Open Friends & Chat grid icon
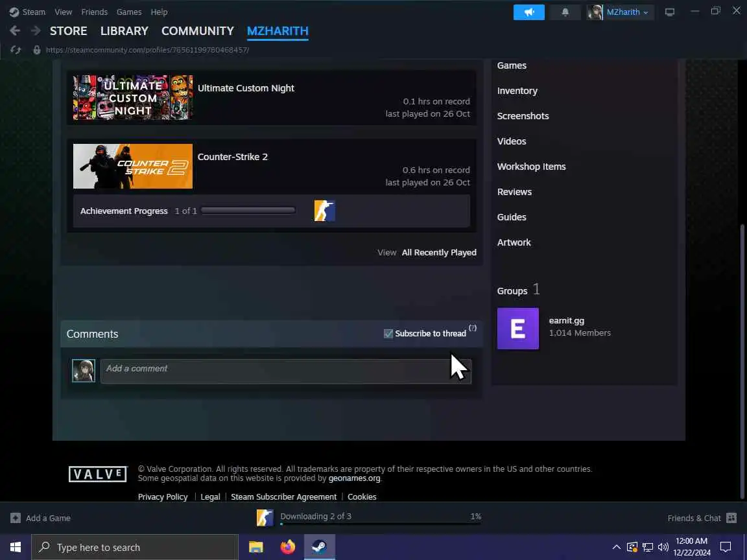This screenshot has height=560, width=747. click(731, 518)
